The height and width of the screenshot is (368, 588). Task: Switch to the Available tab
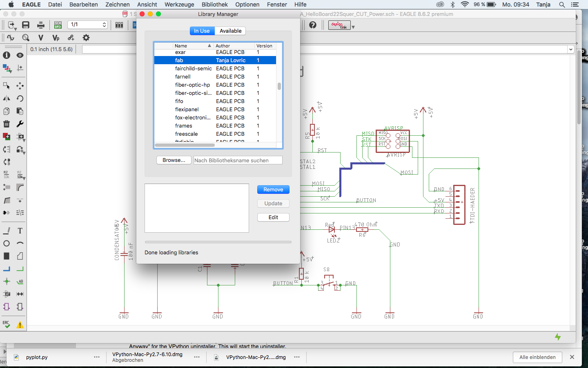pos(230,31)
